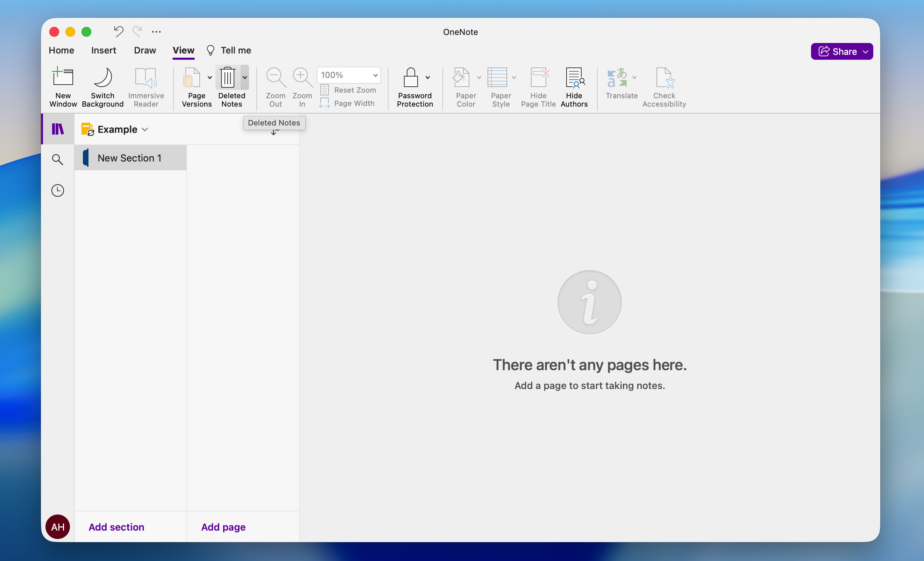Open a New Window
This screenshot has height=561, width=924.
pos(63,87)
